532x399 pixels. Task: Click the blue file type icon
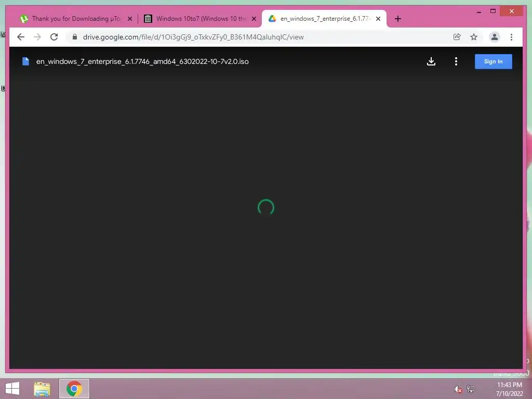click(25, 61)
